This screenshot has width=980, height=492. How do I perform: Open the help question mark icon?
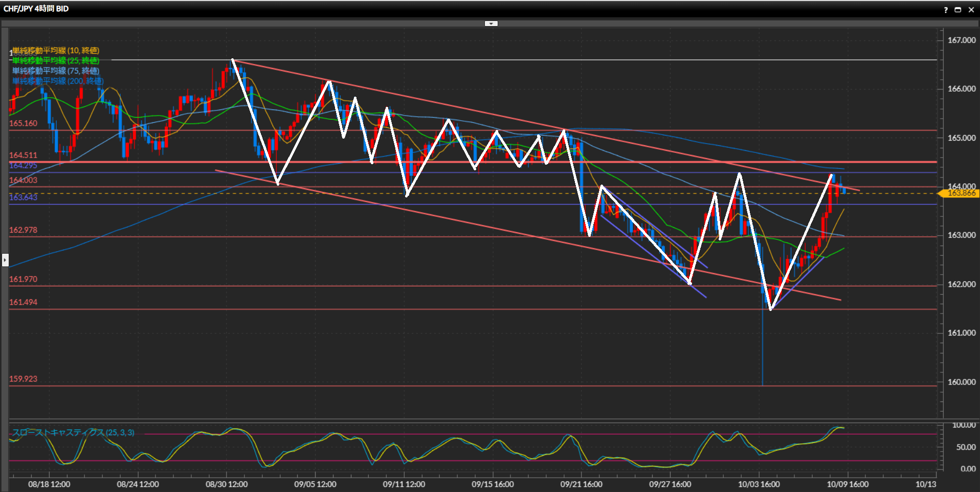coord(946,10)
